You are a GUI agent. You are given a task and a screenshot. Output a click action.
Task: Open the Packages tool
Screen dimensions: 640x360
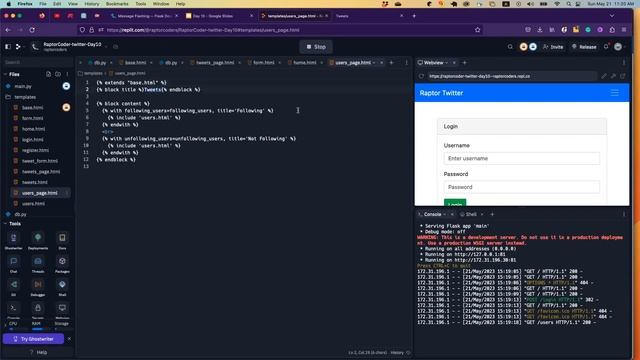[x=62, y=264]
